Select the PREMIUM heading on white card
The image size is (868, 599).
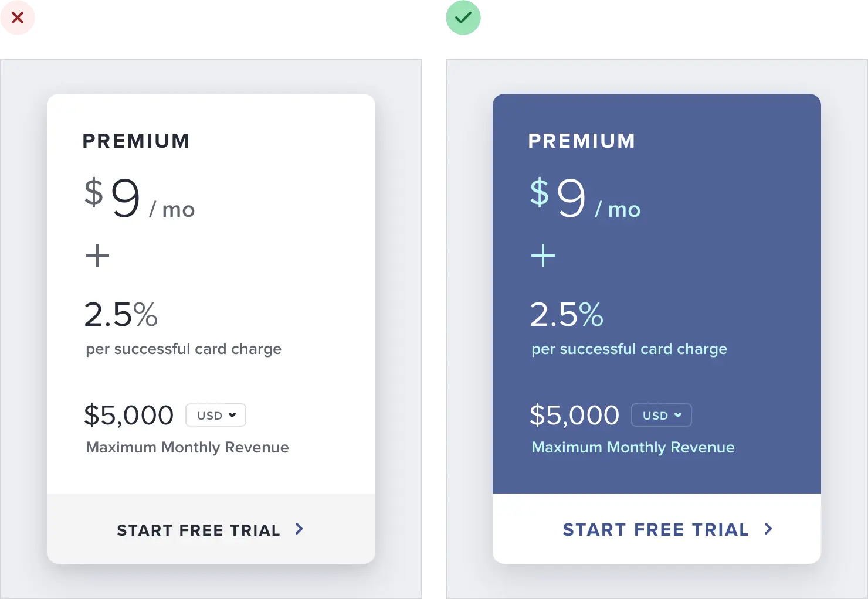coord(136,141)
